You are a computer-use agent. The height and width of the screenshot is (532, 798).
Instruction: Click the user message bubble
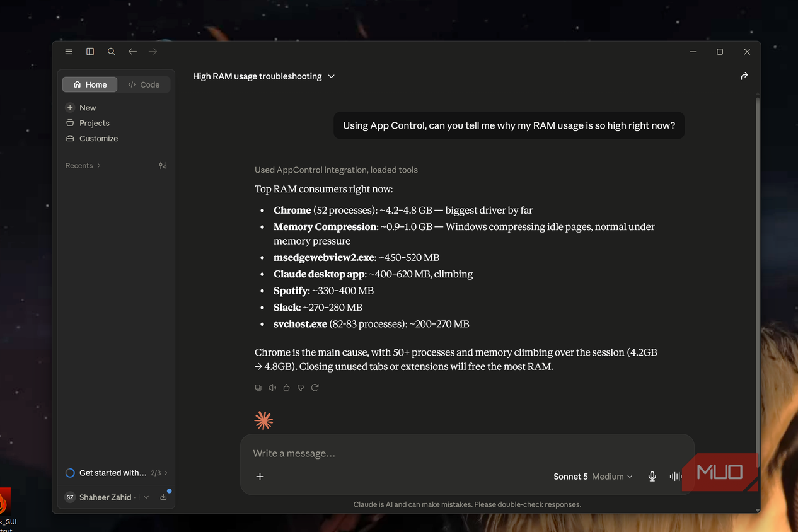pyautogui.click(x=509, y=125)
